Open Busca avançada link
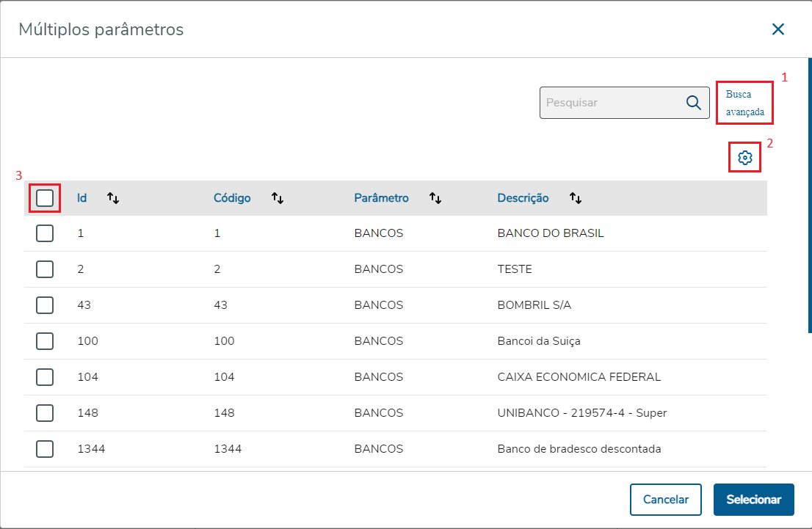The height and width of the screenshot is (529, 812). point(744,103)
